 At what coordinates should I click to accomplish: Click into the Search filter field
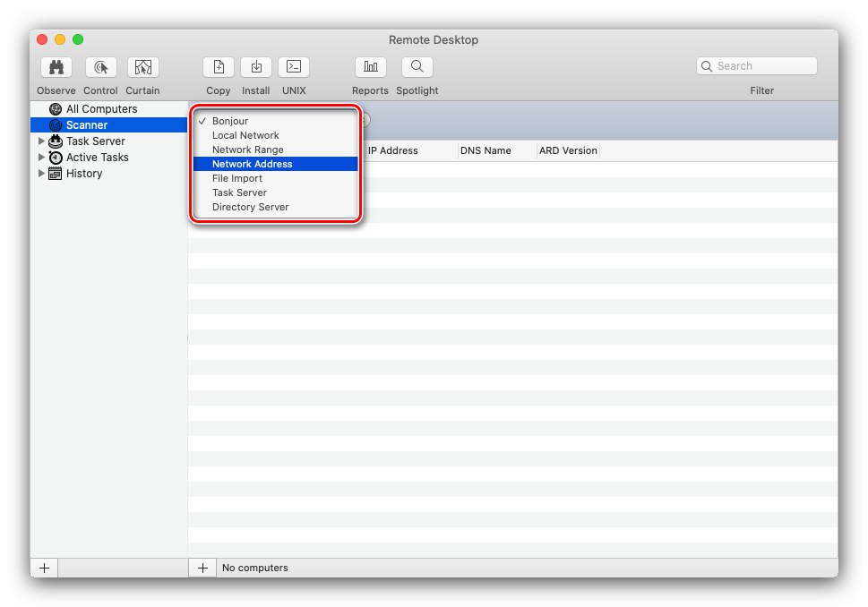coord(757,66)
